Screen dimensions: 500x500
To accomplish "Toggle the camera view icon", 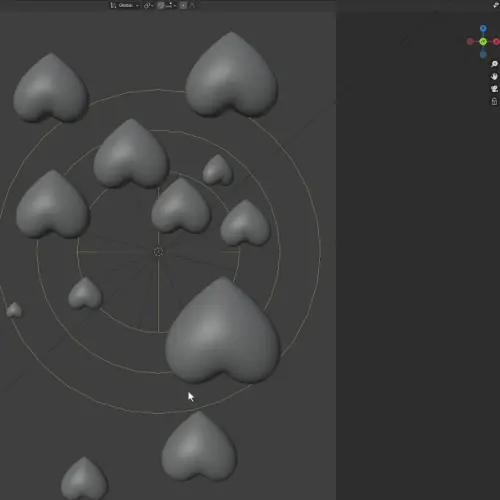I will pyautogui.click(x=494, y=89).
